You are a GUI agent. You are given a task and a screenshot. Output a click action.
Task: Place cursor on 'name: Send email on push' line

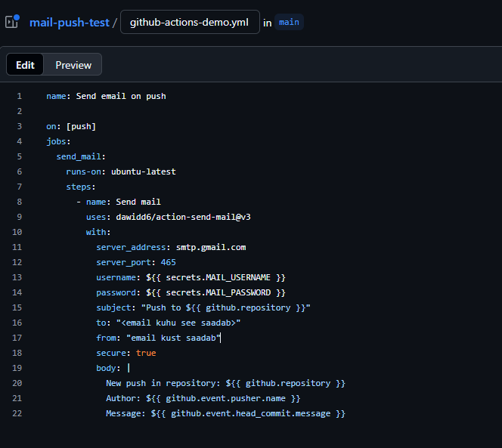click(x=106, y=96)
